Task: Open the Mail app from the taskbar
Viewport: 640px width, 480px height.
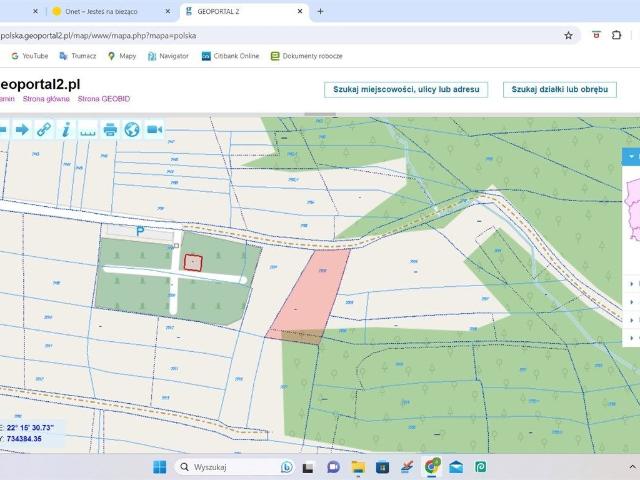Action: coord(456,467)
